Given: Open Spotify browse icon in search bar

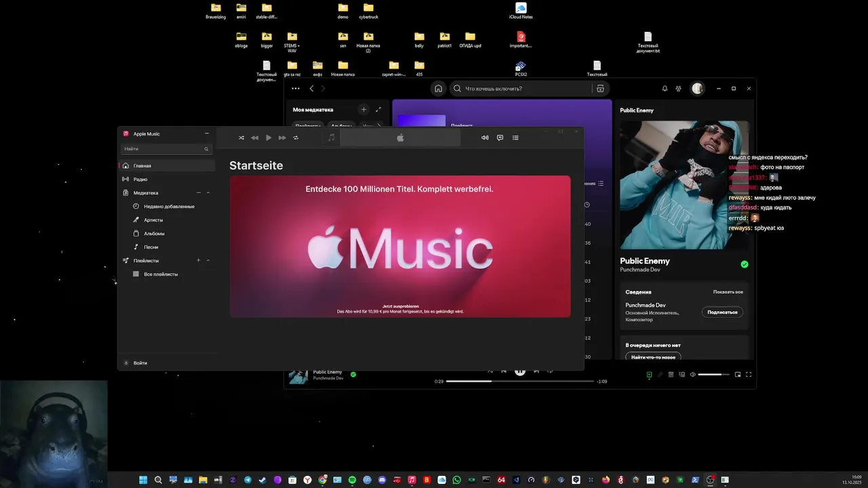Looking at the screenshot, I should tap(600, 88).
